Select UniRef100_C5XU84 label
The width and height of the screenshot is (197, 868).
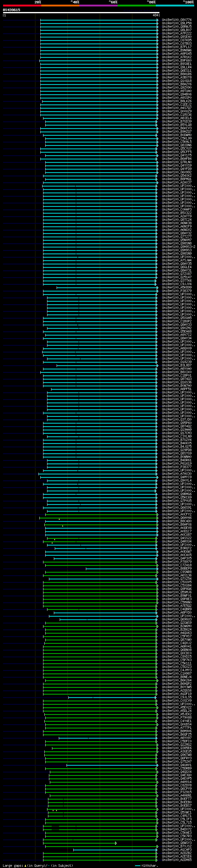(176, 585)
